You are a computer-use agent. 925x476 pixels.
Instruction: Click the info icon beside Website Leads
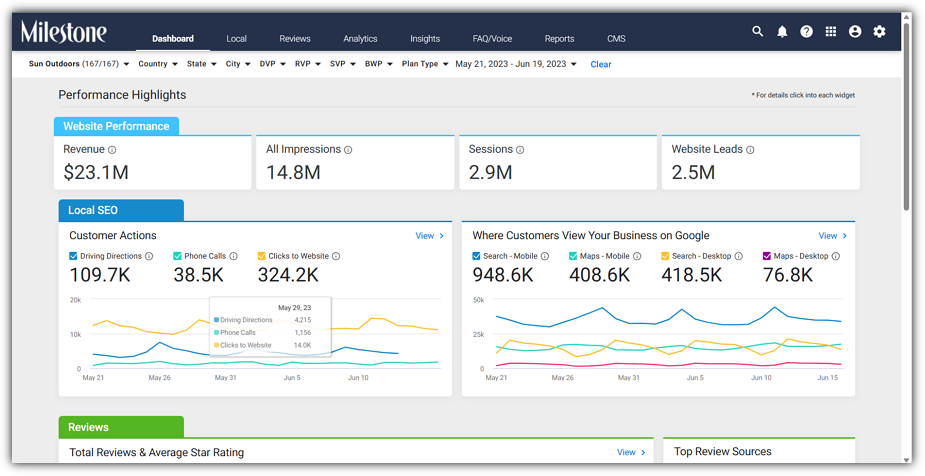click(750, 150)
